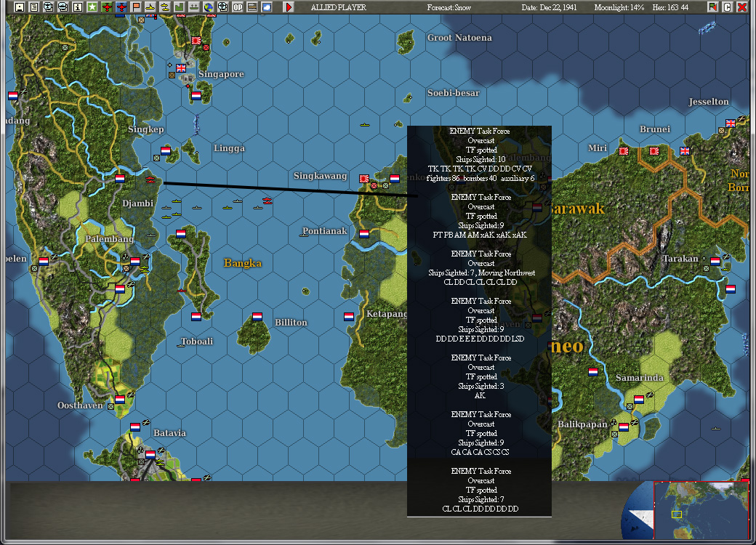Click the white star on green icon
756x545 pixels.
[92, 7]
